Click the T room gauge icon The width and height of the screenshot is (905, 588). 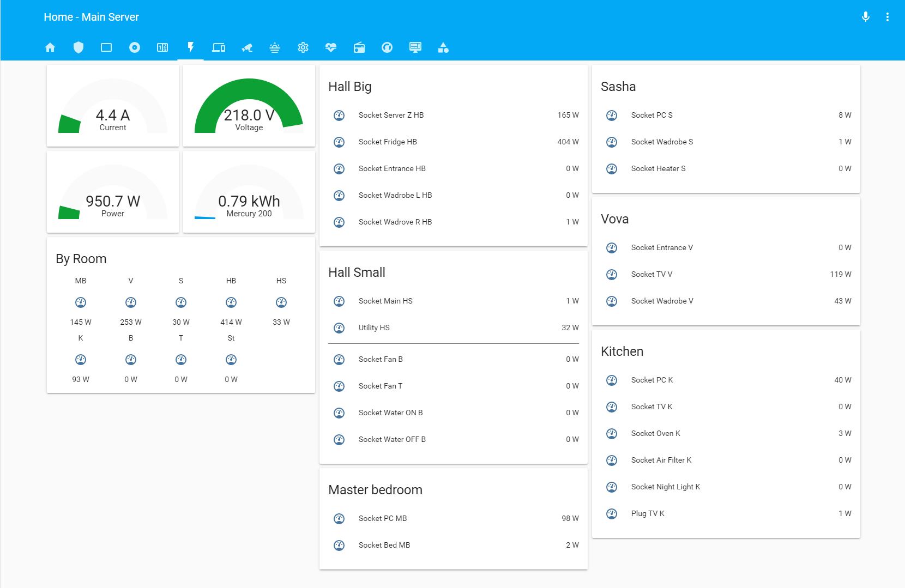[x=181, y=360]
